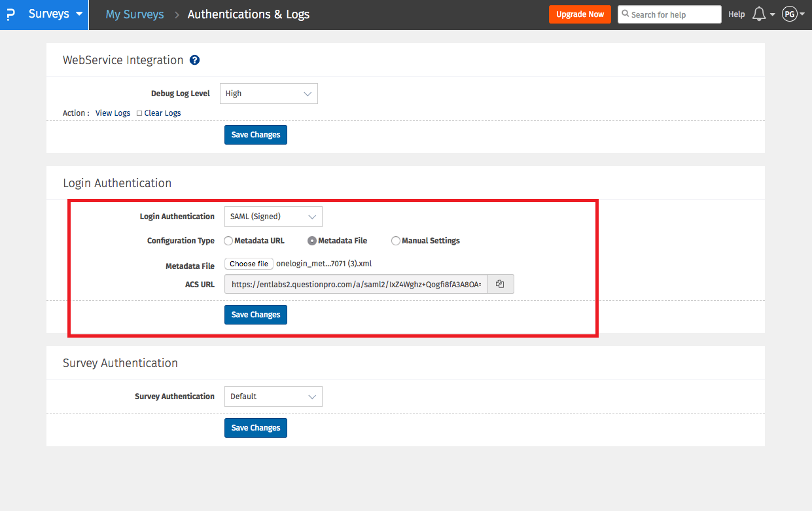
Task: Select the Metadata URL radio option
Action: 228,241
